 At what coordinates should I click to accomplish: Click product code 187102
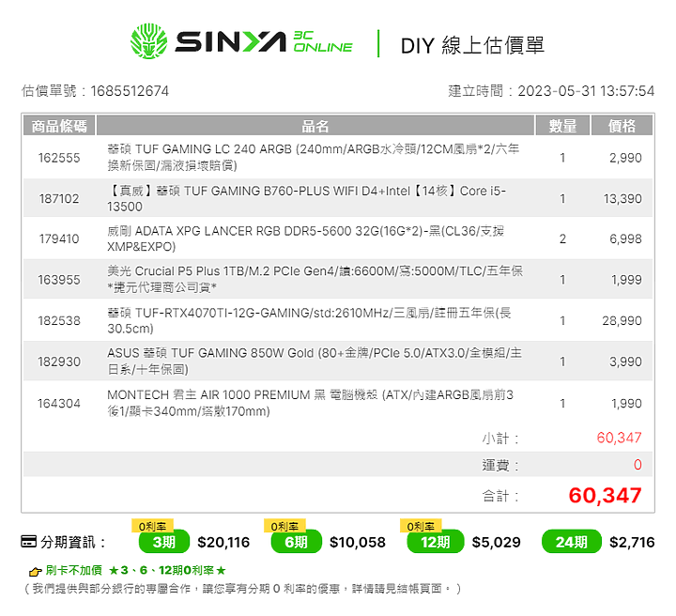coord(59,199)
